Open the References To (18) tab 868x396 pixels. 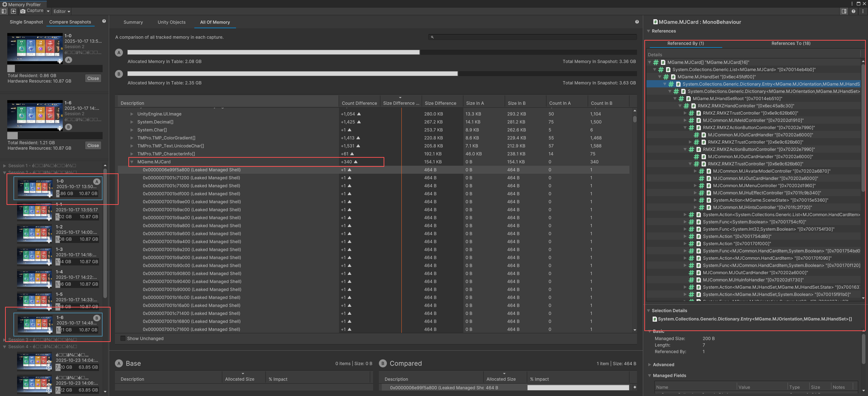point(790,44)
